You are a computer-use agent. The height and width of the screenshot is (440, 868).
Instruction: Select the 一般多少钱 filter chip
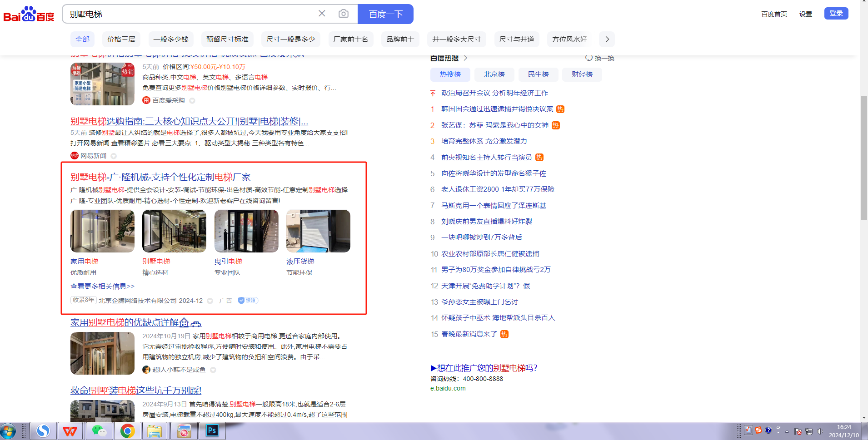tap(171, 40)
